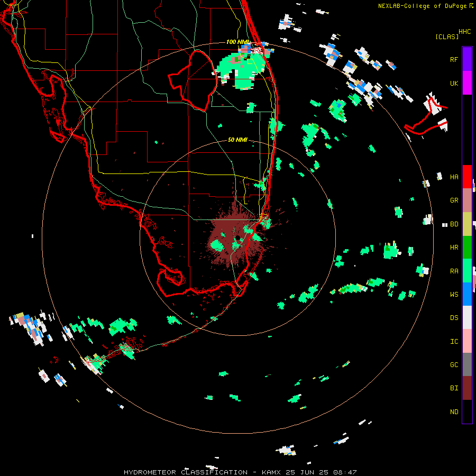Click the GC legend label

click(454, 364)
